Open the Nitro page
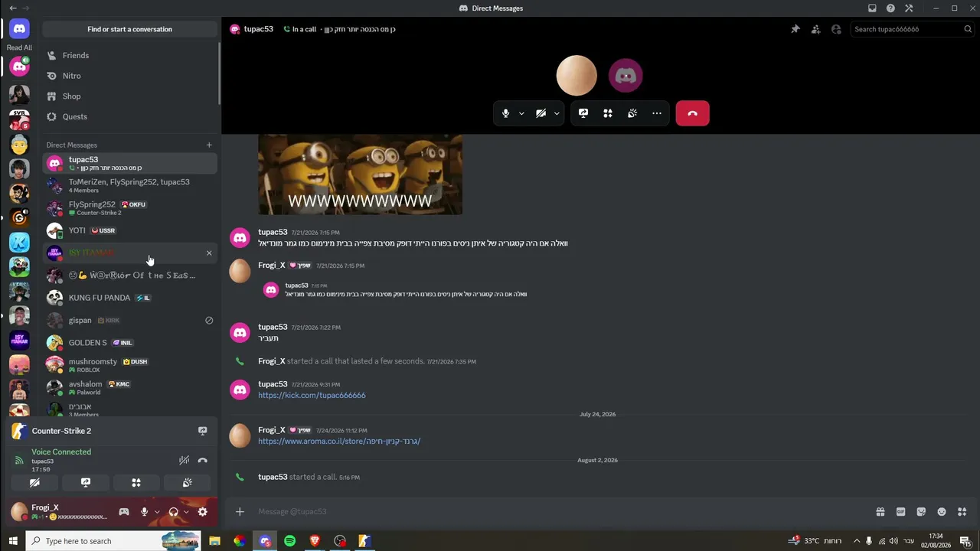Screen dimensions: 980x551 click(x=129, y=76)
